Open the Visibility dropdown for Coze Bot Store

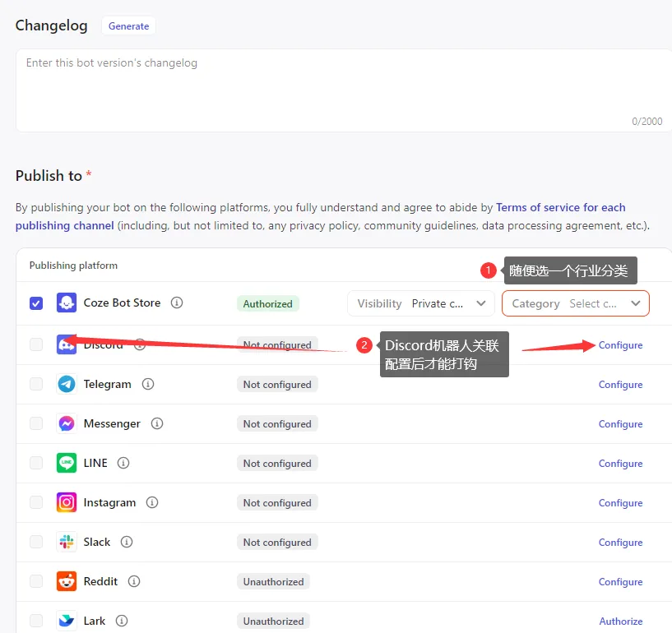tap(421, 303)
